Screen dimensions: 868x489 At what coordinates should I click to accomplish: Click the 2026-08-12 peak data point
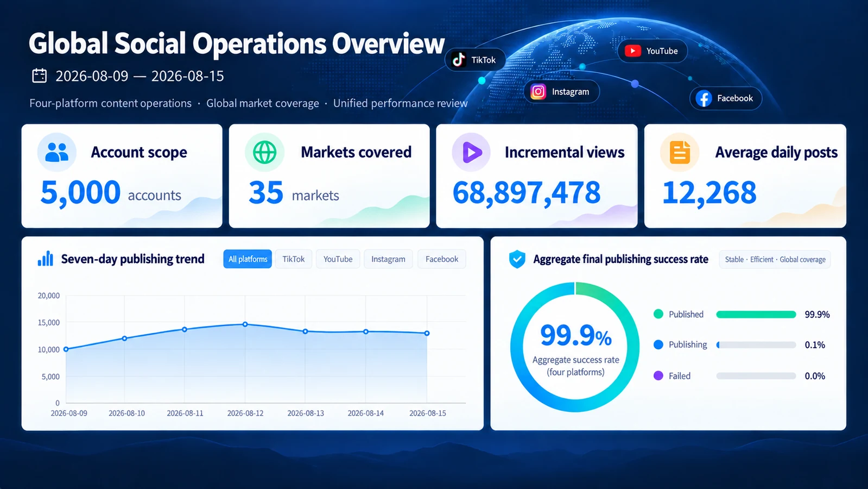coord(245,324)
